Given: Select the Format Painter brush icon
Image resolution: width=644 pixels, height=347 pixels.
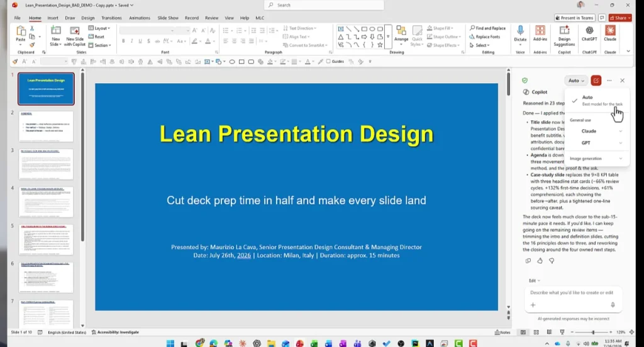Looking at the screenshot, I should pos(32,45).
